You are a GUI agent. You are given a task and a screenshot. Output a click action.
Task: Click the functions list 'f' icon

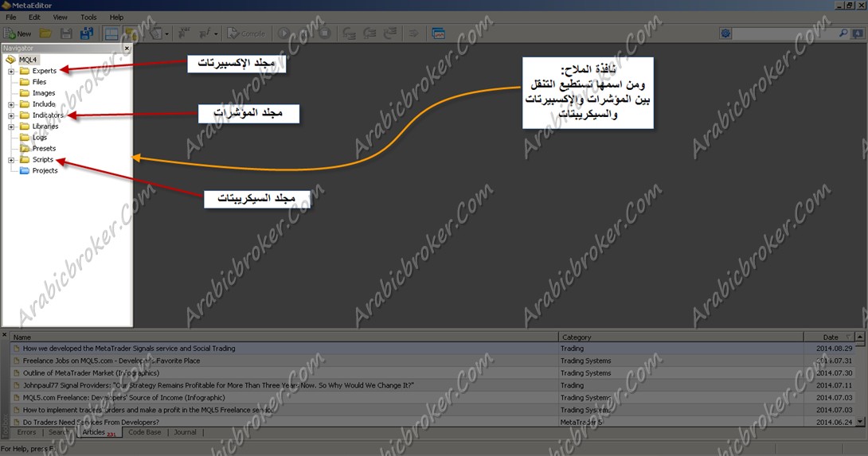(205, 33)
